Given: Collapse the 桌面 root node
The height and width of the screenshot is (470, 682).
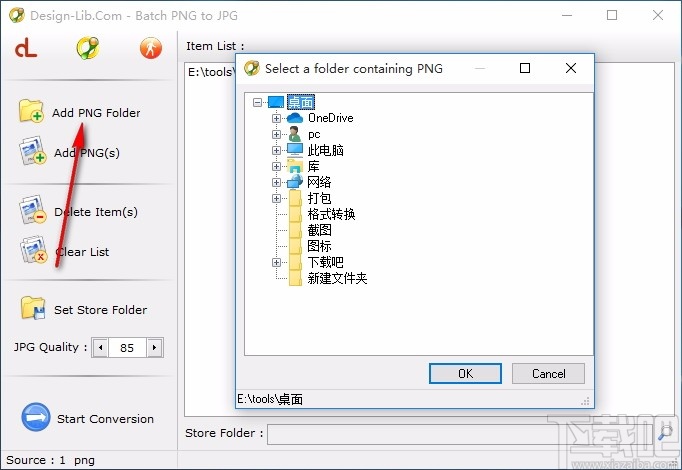Looking at the screenshot, I should [257, 103].
